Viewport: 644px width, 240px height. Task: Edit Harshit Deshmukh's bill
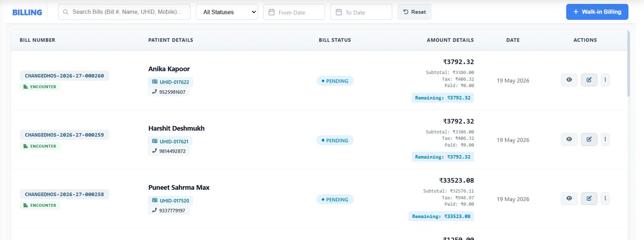(589, 139)
